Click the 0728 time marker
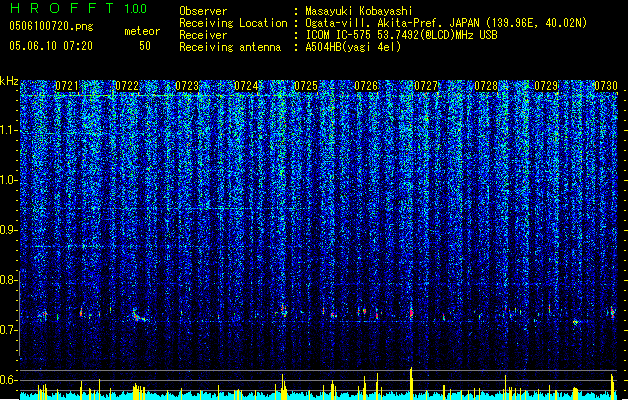This screenshot has width=629, height=400. 486,86
